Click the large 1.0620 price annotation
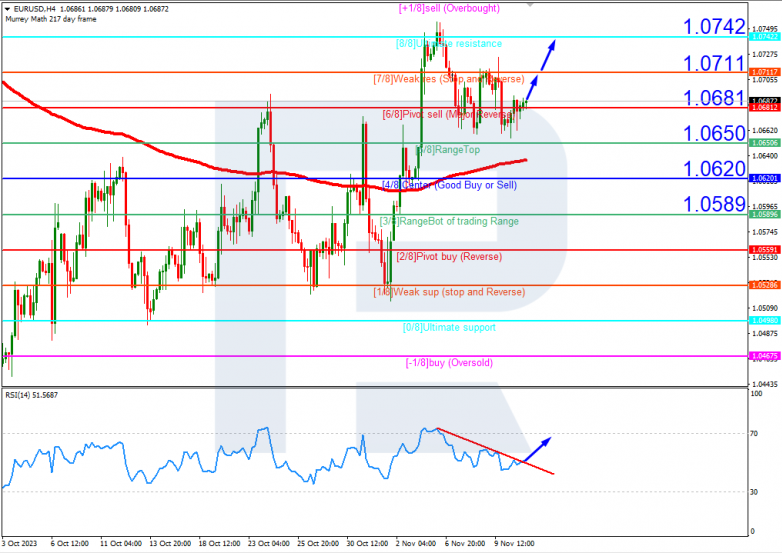 (x=714, y=169)
